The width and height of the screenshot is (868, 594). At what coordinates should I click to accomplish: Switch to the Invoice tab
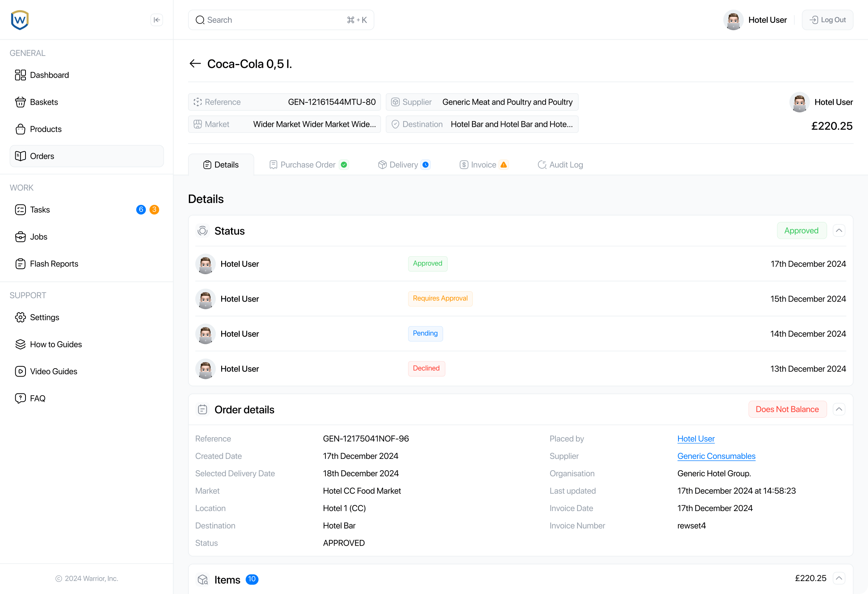tap(483, 165)
